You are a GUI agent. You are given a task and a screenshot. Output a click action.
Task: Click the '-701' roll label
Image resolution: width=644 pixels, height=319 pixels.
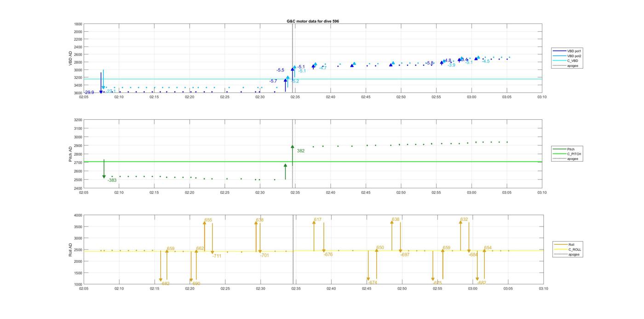tap(264, 255)
